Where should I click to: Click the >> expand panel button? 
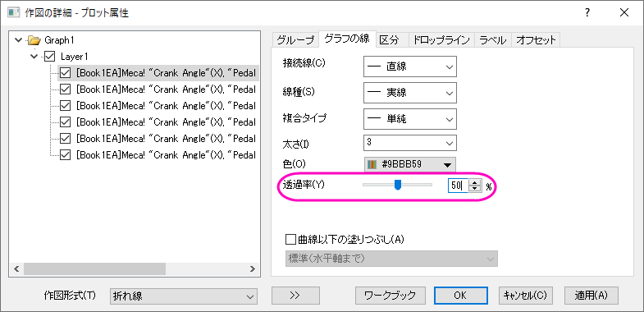click(295, 295)
